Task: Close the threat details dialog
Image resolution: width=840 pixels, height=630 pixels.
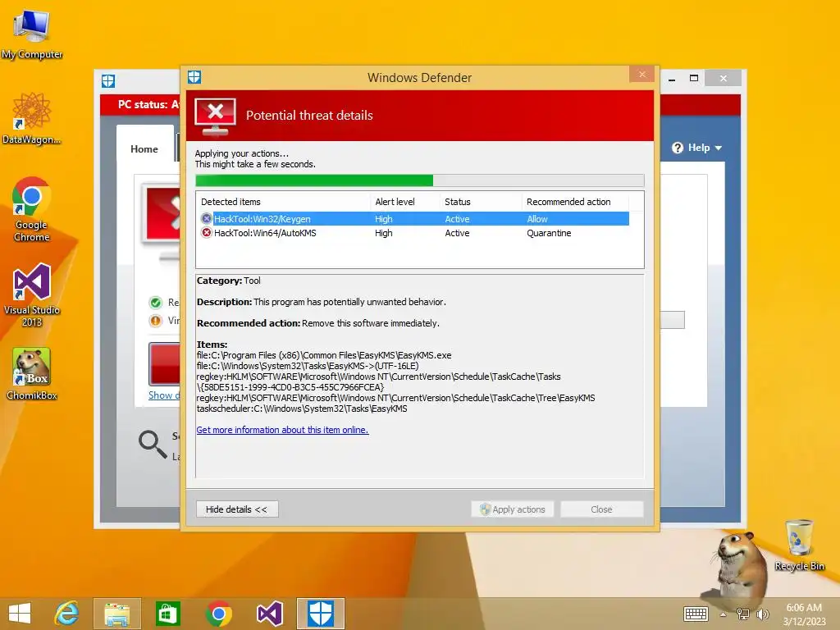Action: point(641,75)
